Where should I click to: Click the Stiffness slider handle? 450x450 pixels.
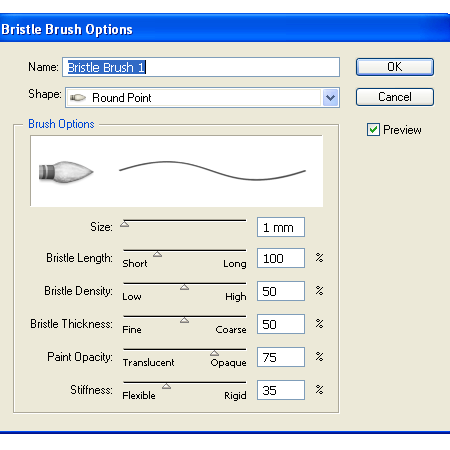[166, 386]
